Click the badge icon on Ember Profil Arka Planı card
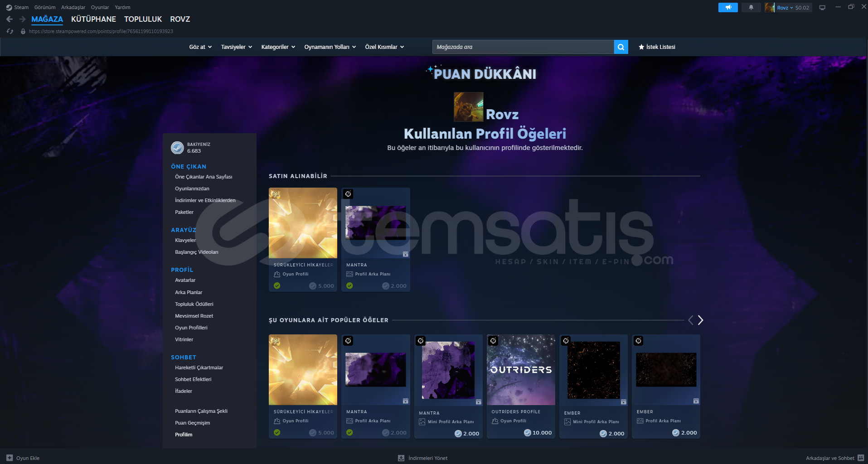Image resolution: width=868 pixels, height=464 pixels. coord(638,340)
